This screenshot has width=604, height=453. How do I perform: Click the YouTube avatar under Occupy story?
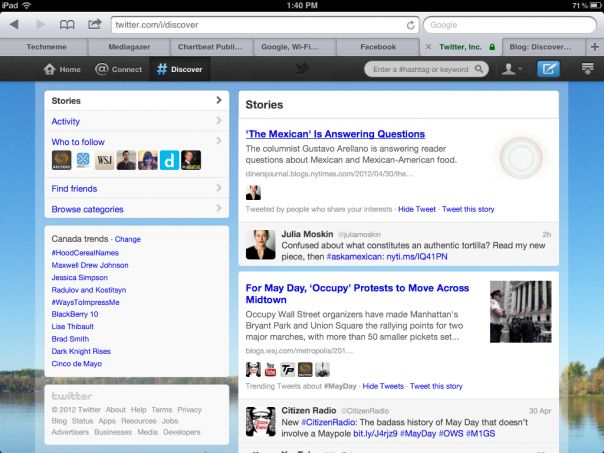coord(270,369)
